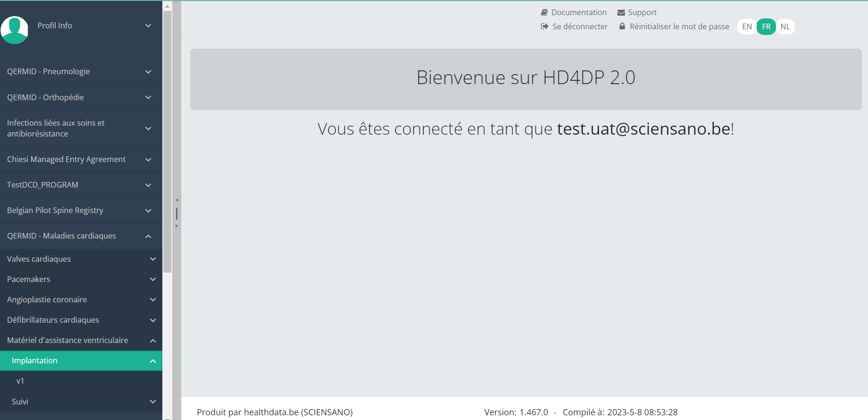Click the user profile avatar icon
The image size is (868, 420).
(15, 30)
